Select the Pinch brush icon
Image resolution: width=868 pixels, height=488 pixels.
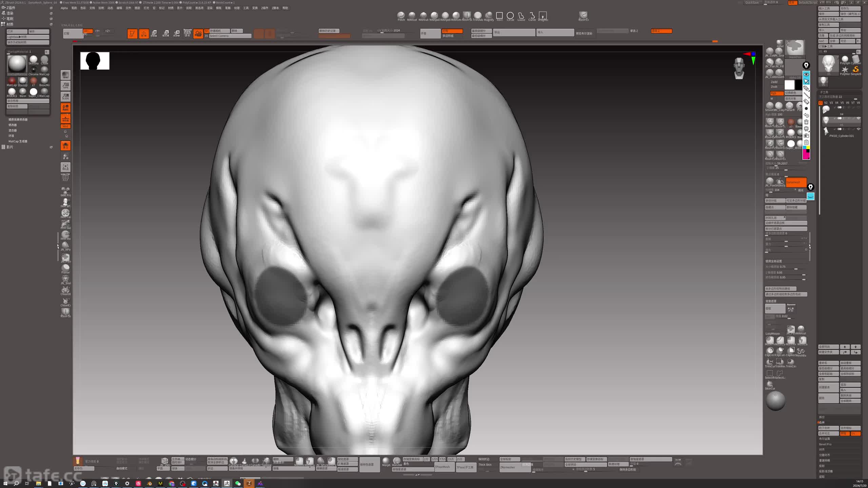click(401, 15)
